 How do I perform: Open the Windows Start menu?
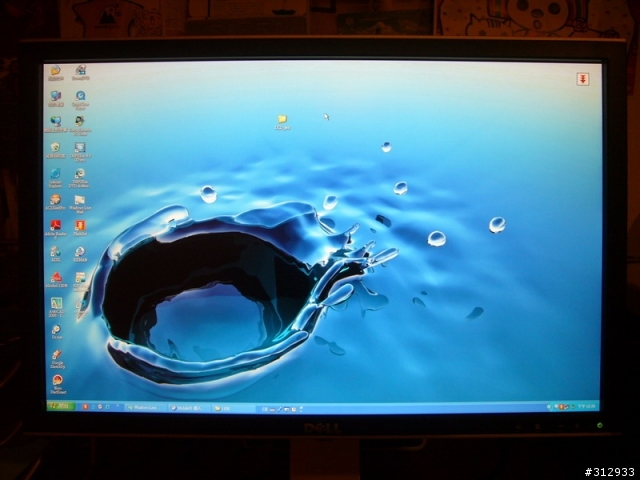(x=61, y=406)
